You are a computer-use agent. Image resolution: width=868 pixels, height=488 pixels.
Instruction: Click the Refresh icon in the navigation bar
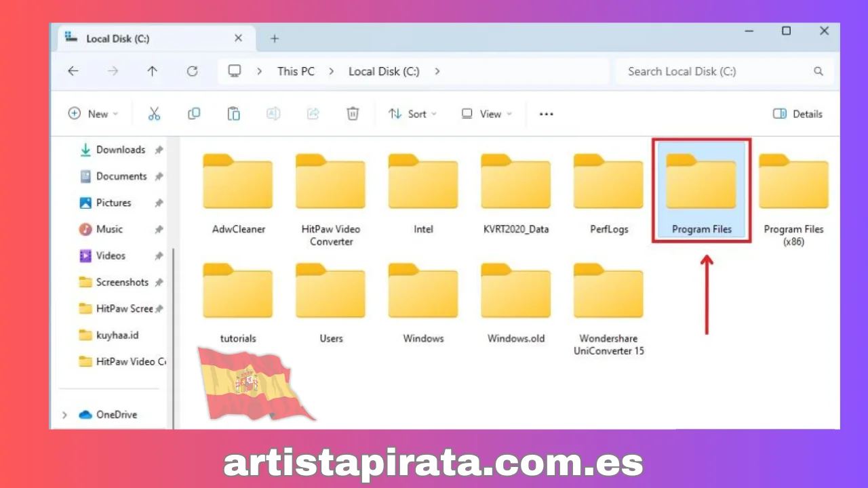pyautogui.click(x=192, y=71)
